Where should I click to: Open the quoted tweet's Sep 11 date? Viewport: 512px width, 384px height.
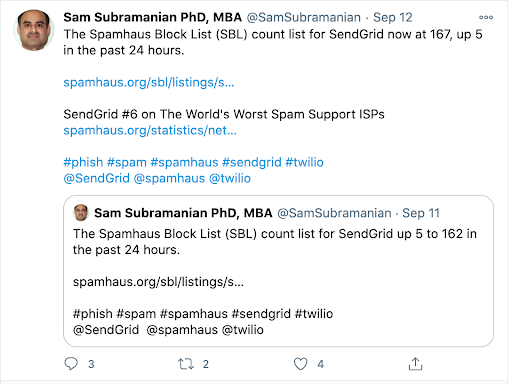[x=421, y=213]
